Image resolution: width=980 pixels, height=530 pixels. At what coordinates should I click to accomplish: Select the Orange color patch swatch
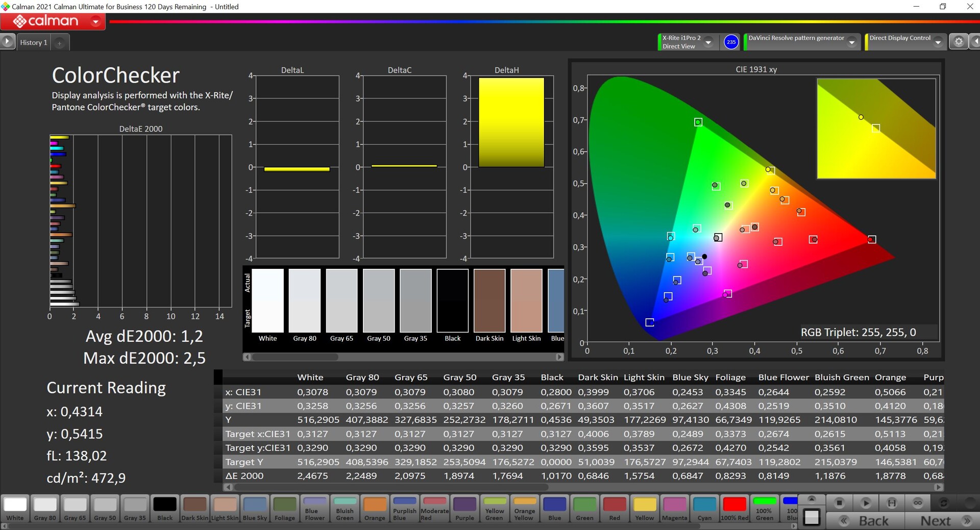[375, 508]
